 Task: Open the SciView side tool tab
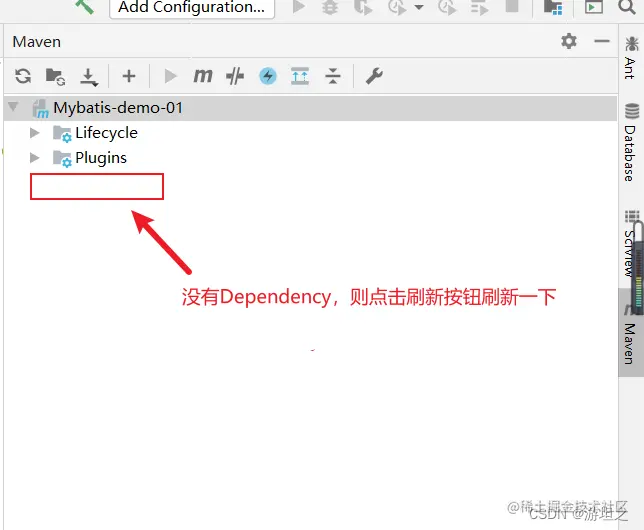pos(628,244)
